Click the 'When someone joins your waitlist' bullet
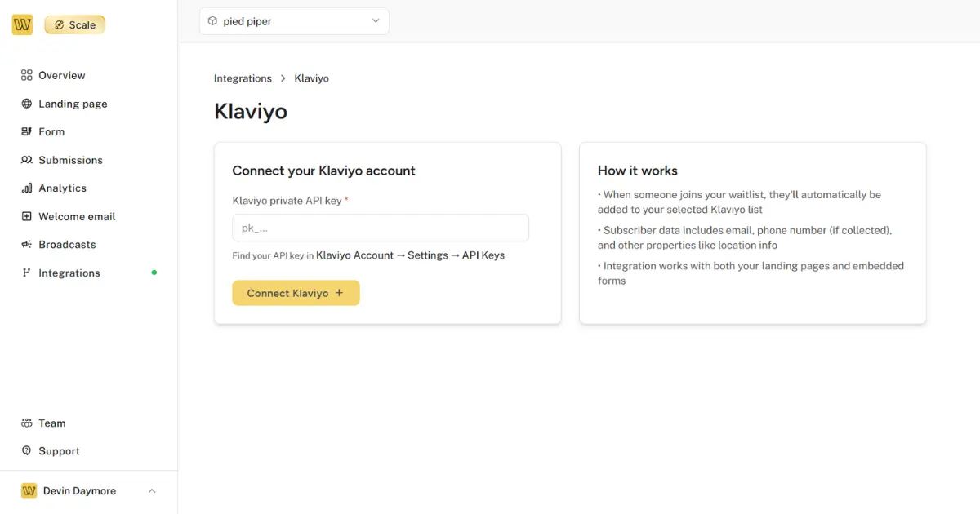This screenshot has height=514, width=980. coord(740,202)
